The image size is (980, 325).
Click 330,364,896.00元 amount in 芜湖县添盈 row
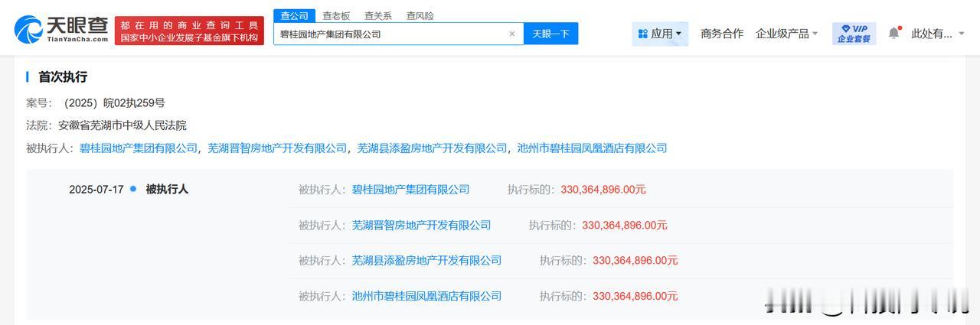click(x=635, y=261)
